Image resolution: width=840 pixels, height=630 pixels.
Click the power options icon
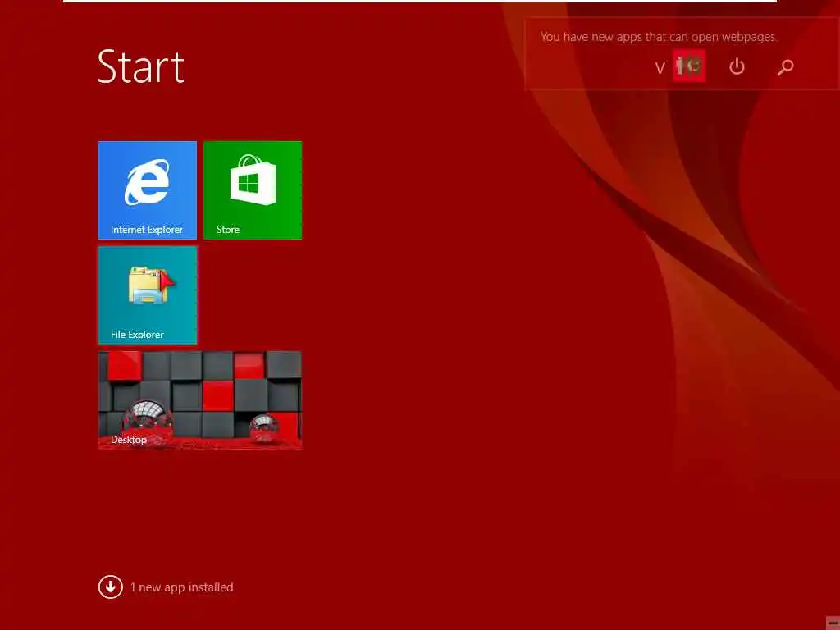[737, 66]
